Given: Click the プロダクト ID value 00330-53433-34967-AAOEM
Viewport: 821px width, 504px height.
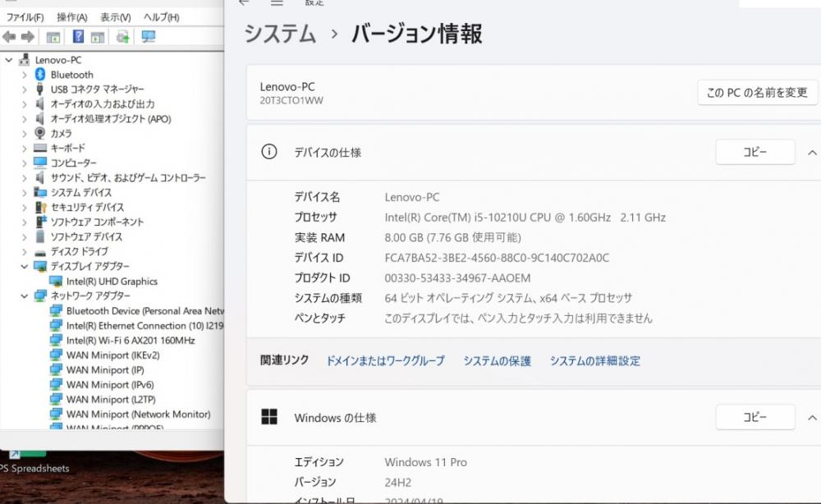Looking at the screenshot, I should click(x=457, y=278).
